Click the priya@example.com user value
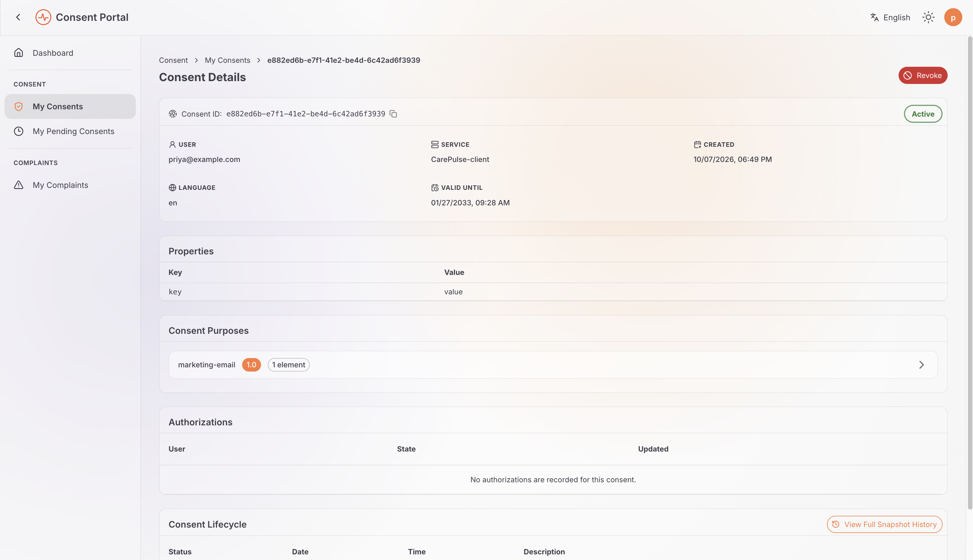 [x=204, y=160]
